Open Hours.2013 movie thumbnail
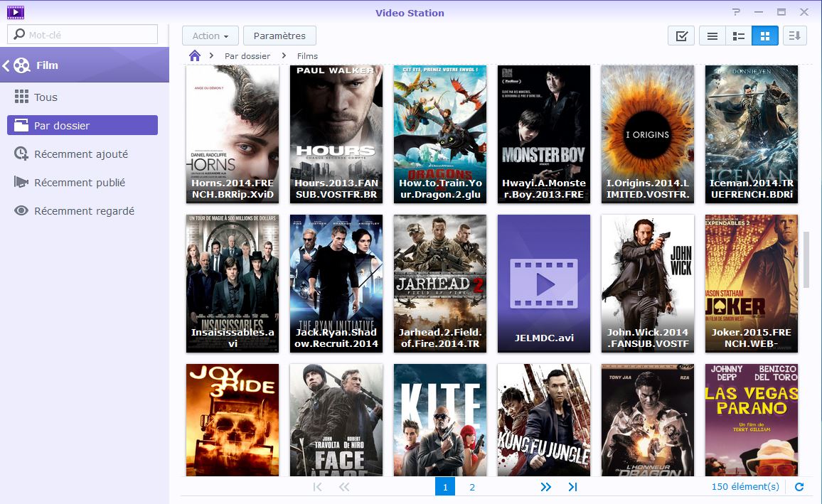The width and height of the screenshot is (822, 504). click(336, 134)
